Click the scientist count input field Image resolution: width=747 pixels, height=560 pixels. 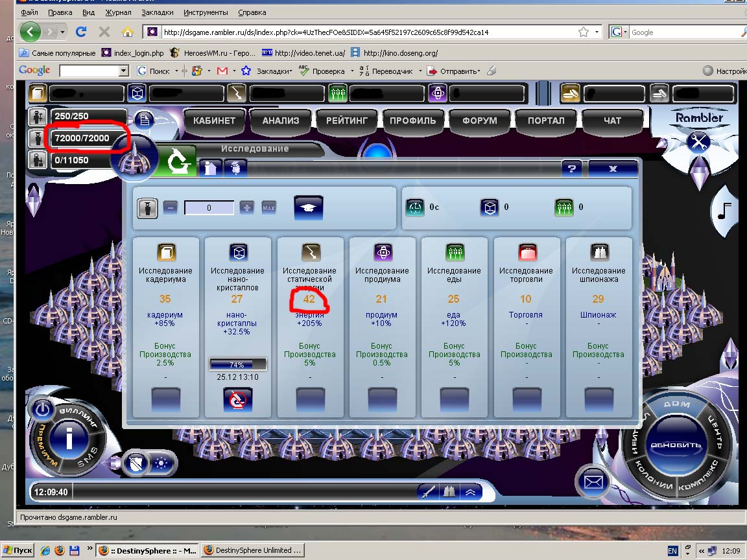pos(209,207)
